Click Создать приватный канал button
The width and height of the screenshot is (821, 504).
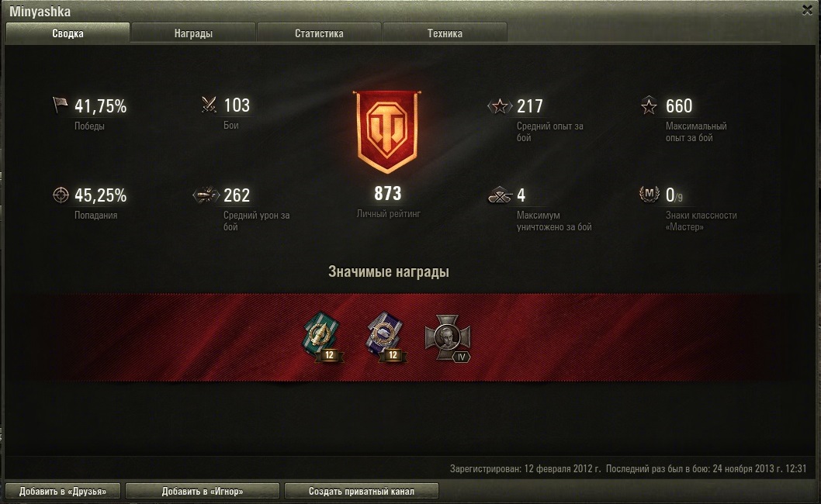(x=362, y=492)
